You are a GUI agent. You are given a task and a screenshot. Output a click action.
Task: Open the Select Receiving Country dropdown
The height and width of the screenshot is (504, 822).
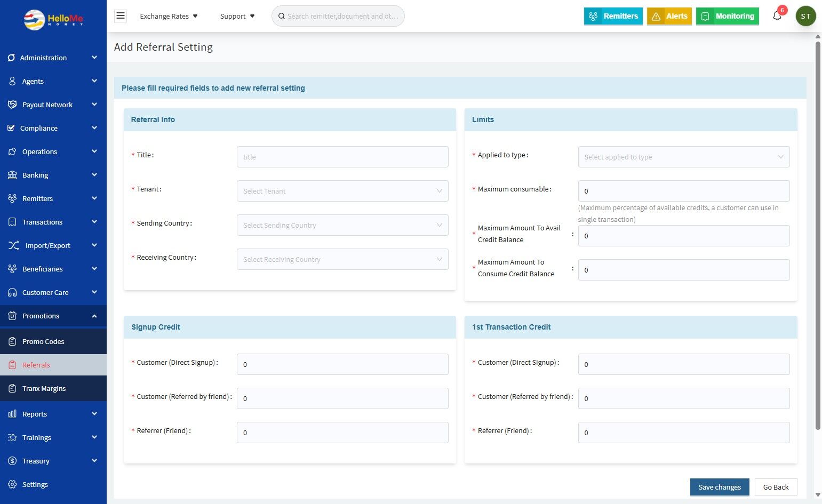[342, 259]
